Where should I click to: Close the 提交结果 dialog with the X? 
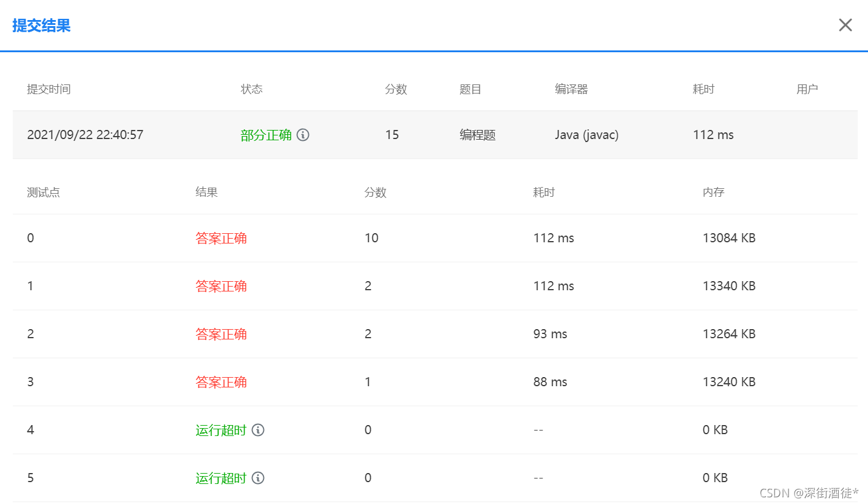click(845, 25)
